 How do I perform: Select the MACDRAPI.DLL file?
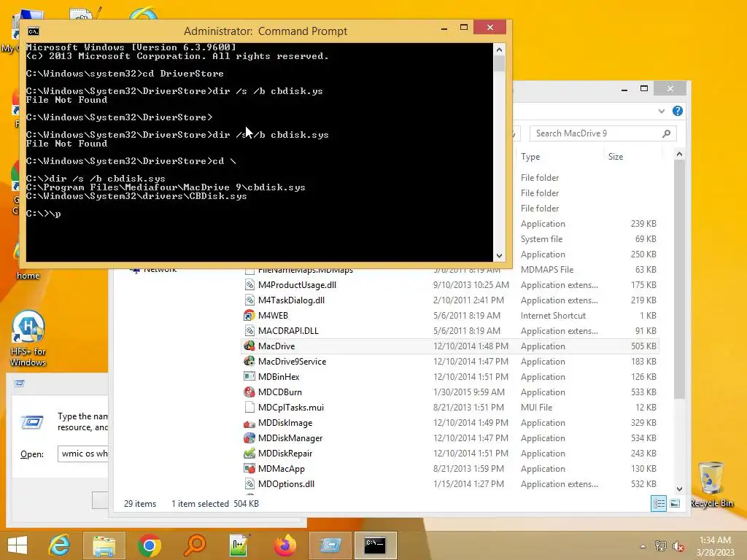point(450,330)
